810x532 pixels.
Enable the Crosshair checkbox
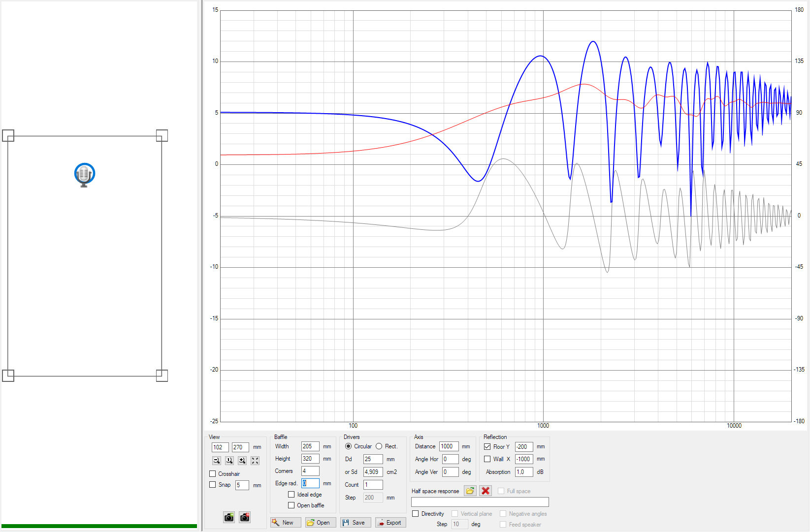click(213, 474)
